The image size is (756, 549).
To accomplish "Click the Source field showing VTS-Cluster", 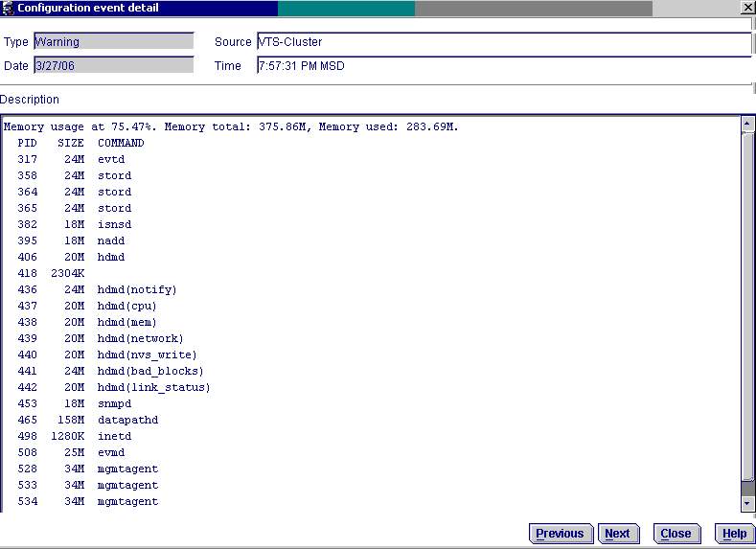I will click(x=503, y=43).
